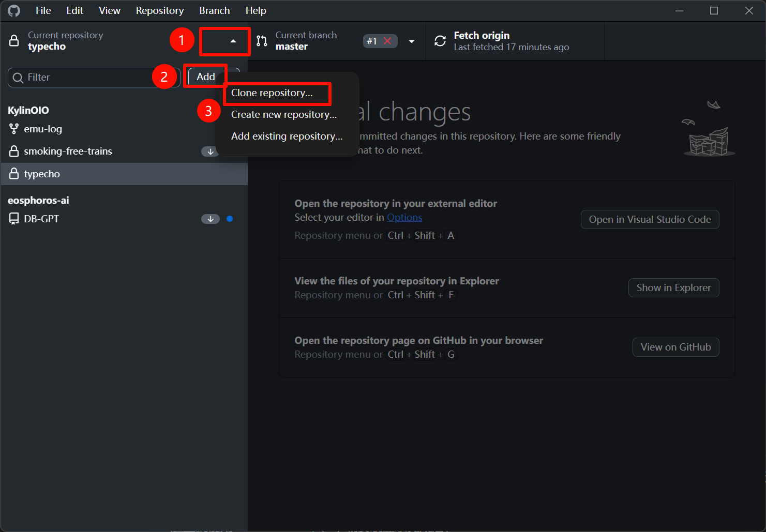The height and width of the screenshot is (532, 766).
Task: Click the red X on pull request #1 badge
Action: (x=387, y=41)
